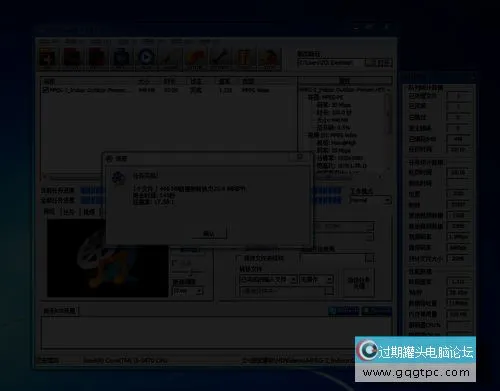500x391 pixels.
Task: Click the left blue button above the log panel
Action: 344,311
